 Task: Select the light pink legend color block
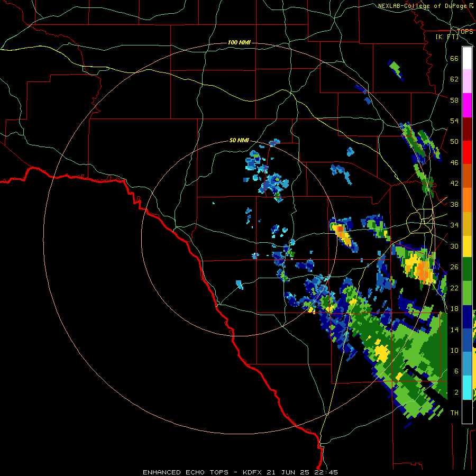(x=467, y=81)
